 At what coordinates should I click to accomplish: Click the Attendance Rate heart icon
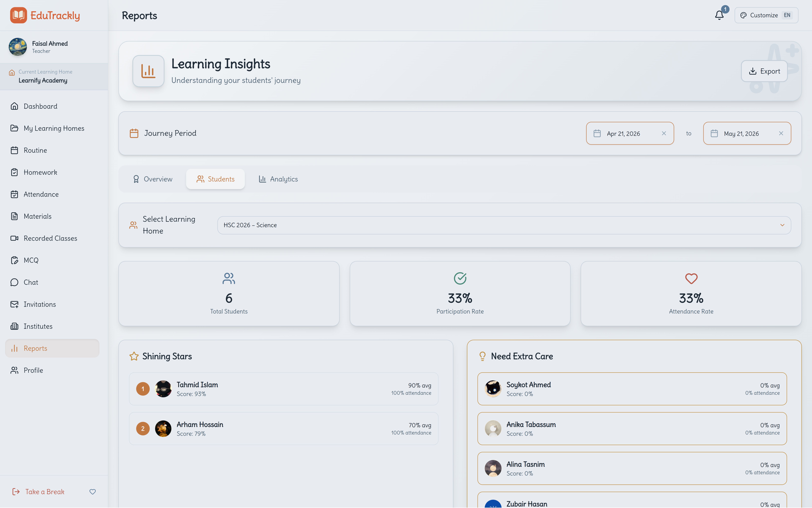pos(691,279)
